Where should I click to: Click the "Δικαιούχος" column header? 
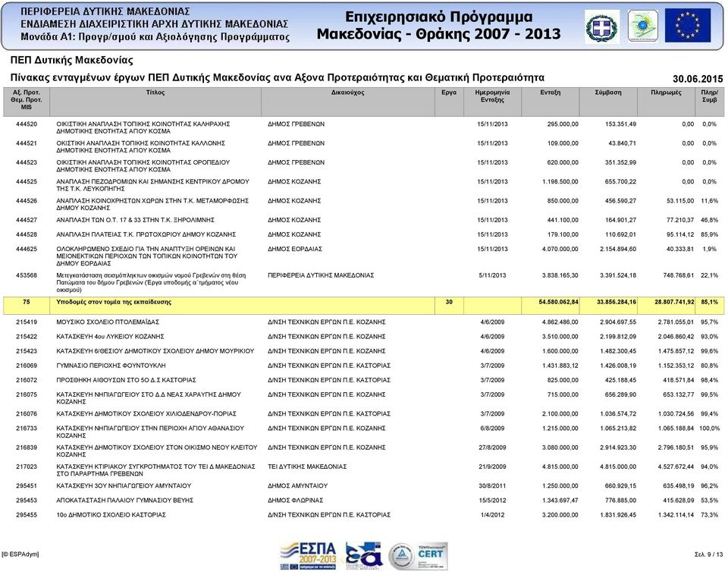[348, 93]
